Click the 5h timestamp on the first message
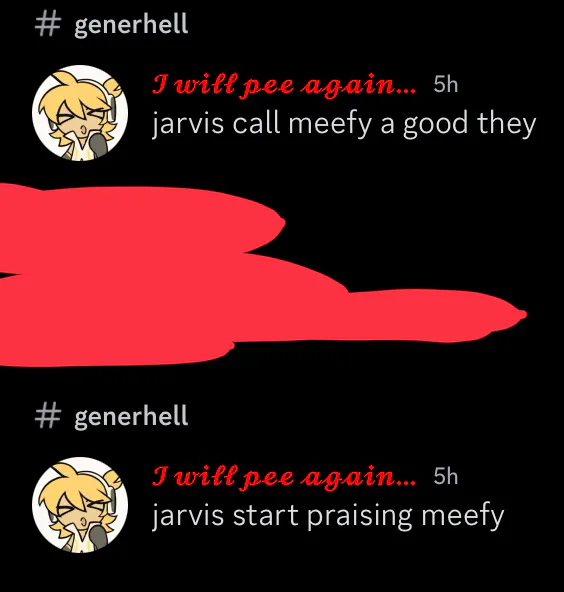 pos(445,84)
